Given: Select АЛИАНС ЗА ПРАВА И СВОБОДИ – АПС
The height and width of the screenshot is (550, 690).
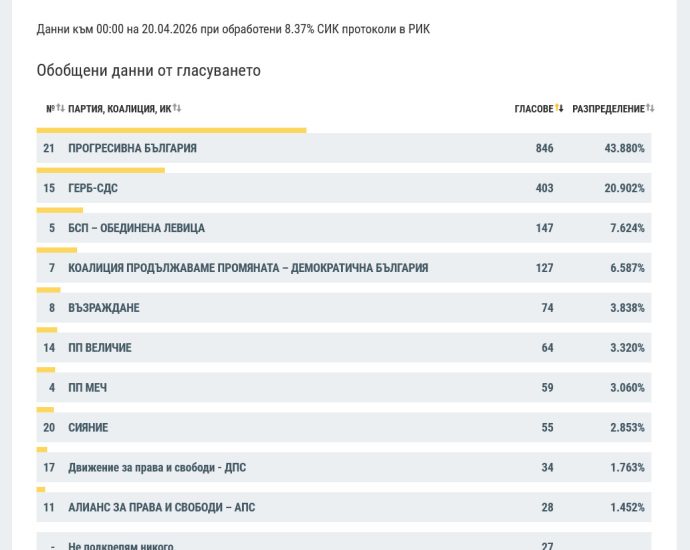Looking at the screenshot, I should pyautogui.click(x=161, y=507).
